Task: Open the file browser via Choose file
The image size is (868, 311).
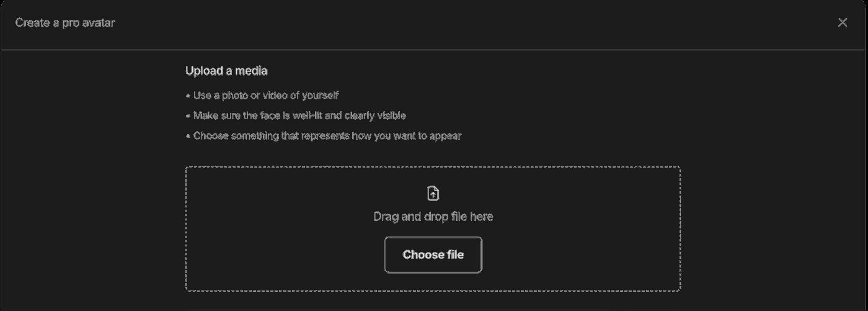Action: coord(433,255)
